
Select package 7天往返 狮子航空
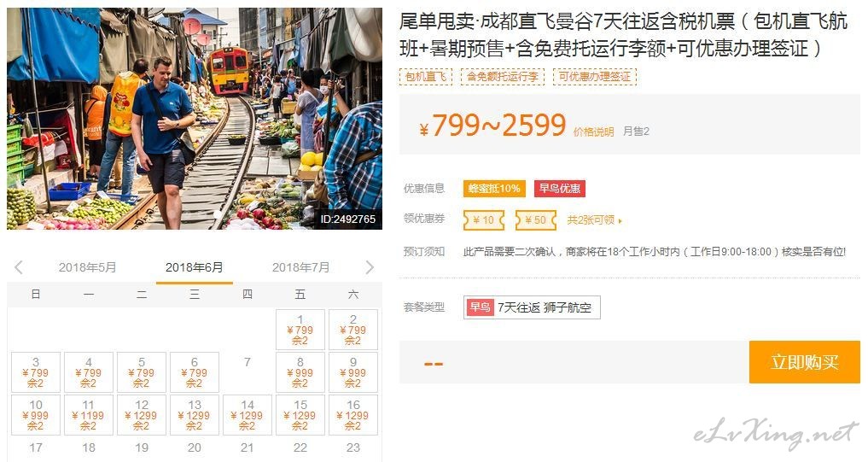pos(532,307)
